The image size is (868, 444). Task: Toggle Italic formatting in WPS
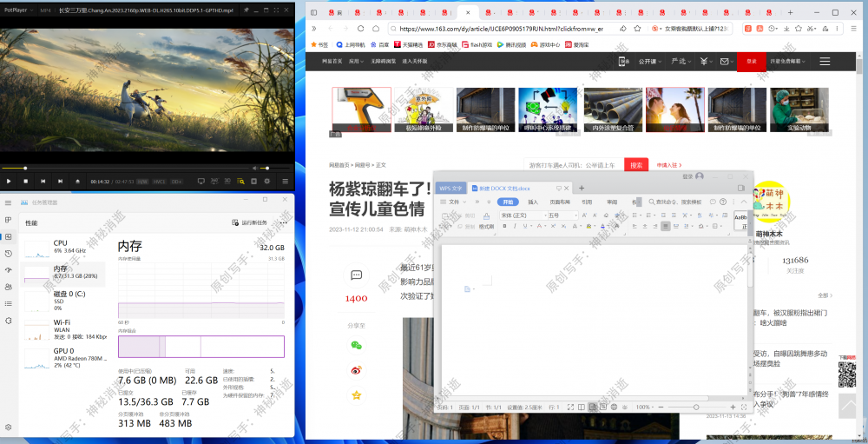tap(515, 226)
